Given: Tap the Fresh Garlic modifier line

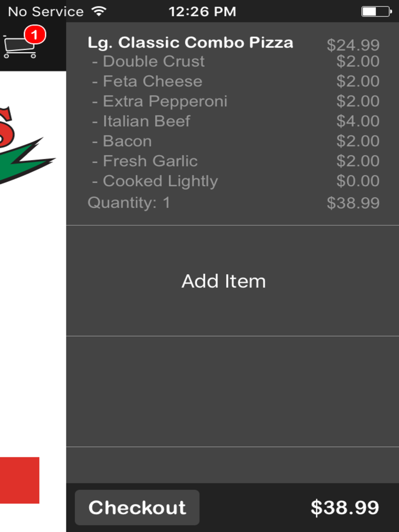Looking at the screenshot, I should [235, 161].
